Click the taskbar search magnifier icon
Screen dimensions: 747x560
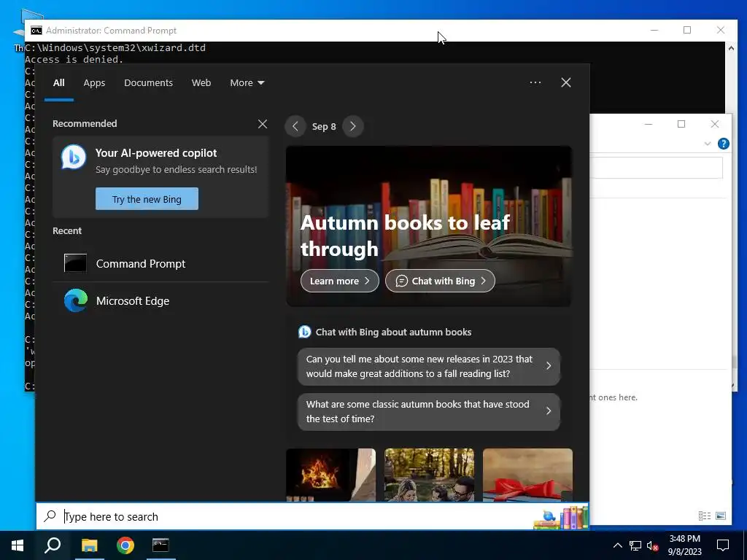pyautogui.click(x=53, y=545)
